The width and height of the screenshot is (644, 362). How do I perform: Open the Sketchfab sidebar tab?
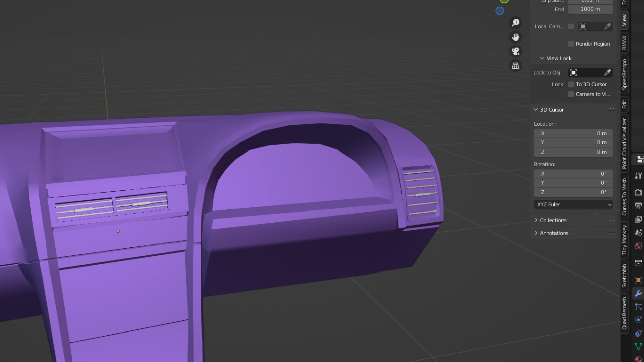(624, 276)
